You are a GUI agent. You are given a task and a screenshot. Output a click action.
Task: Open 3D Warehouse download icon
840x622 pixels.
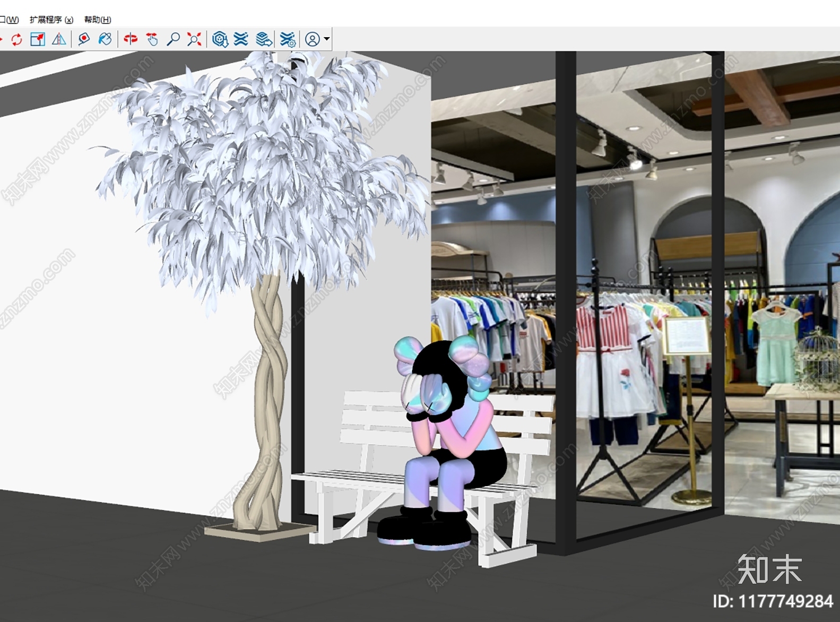[x=220, y=39]
